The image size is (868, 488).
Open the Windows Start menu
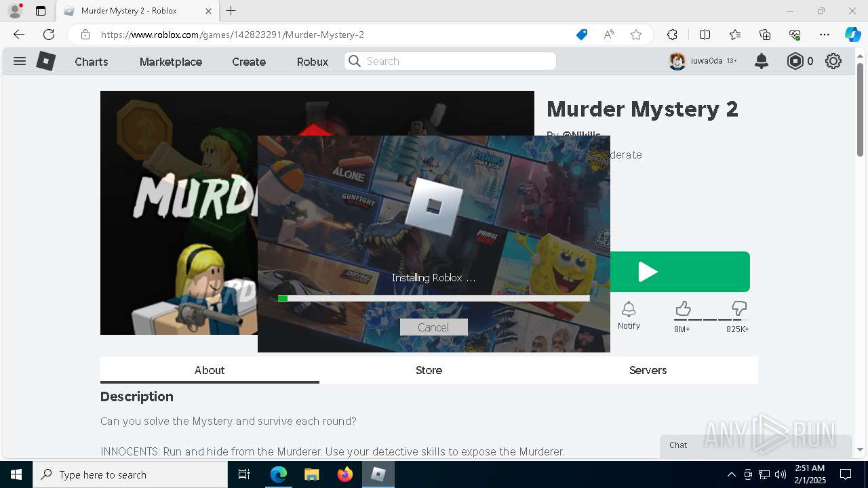coord(16,474)
